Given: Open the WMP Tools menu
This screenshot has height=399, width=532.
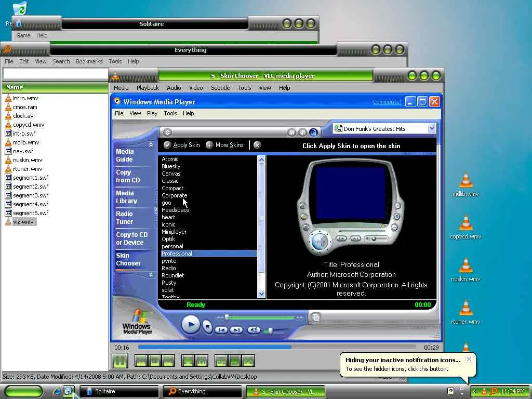Looking at the screenshot, I should (x=170, y=113).
